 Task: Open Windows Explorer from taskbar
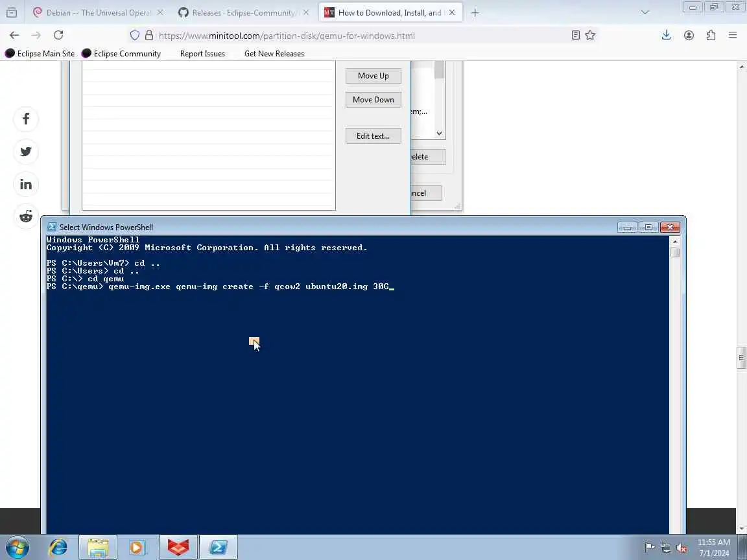[x=98, y=547]
